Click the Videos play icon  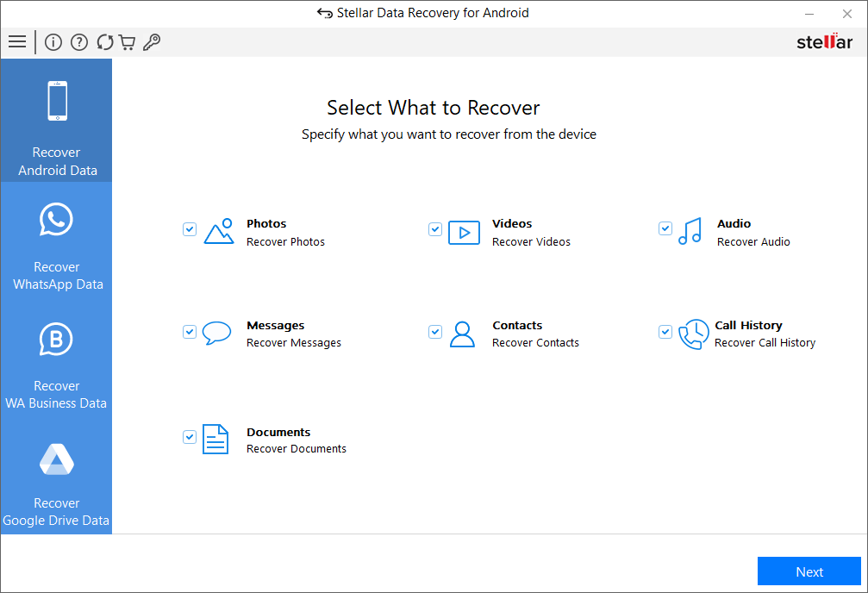coord(464,231)
